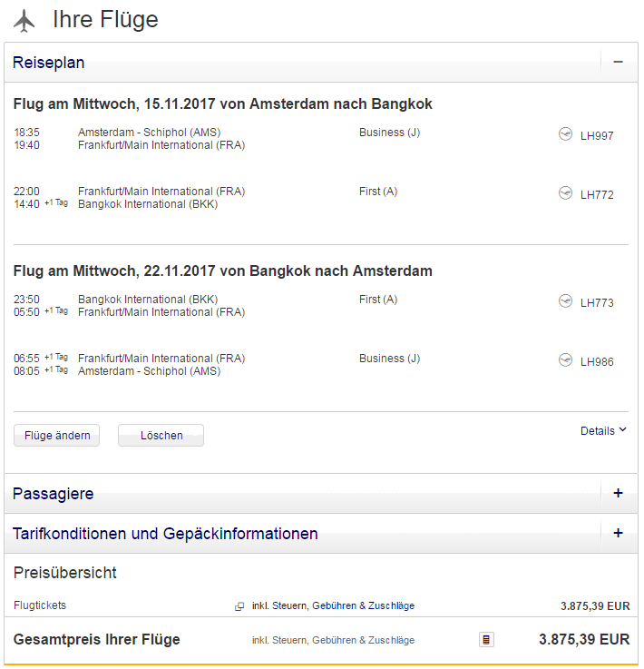Click the Passagiere header title
This screenshot has width=644, height=669.
click(x=54, y=494)
